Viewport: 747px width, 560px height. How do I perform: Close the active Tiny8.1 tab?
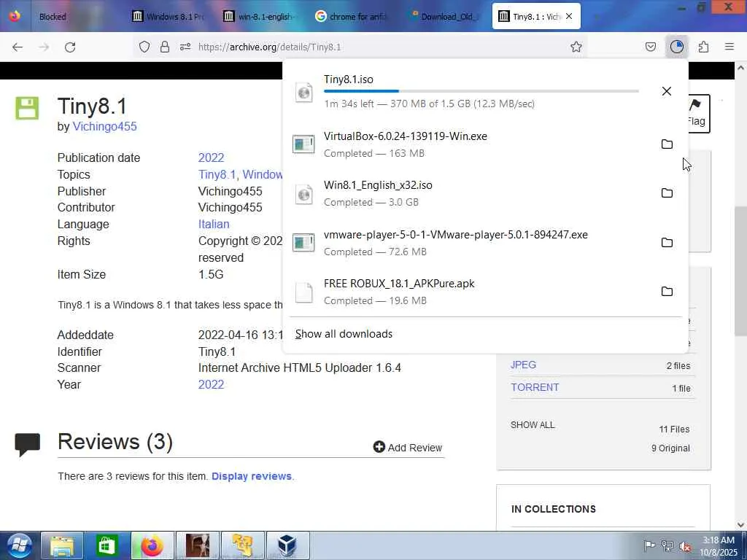click(569, 16)
